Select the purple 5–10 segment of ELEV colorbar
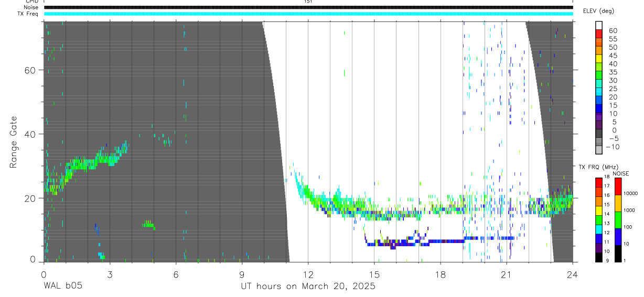This screenshot has width=644, height=297. pyautogui.click(x=599, y=118)
